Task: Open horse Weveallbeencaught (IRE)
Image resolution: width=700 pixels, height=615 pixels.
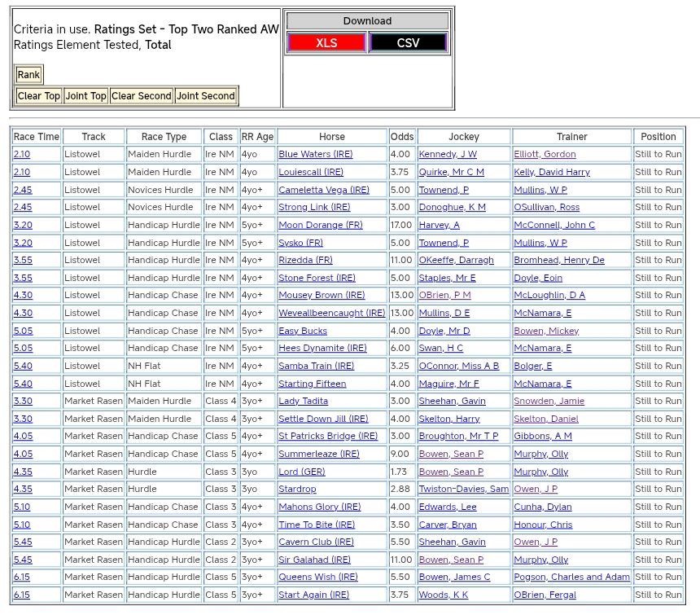Action: (331, 313)
